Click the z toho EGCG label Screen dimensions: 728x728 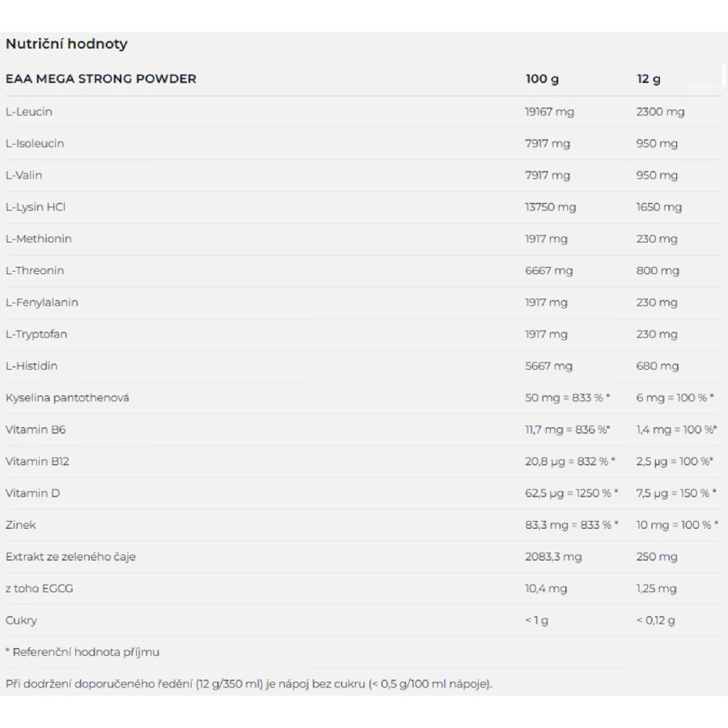(40, 588)
